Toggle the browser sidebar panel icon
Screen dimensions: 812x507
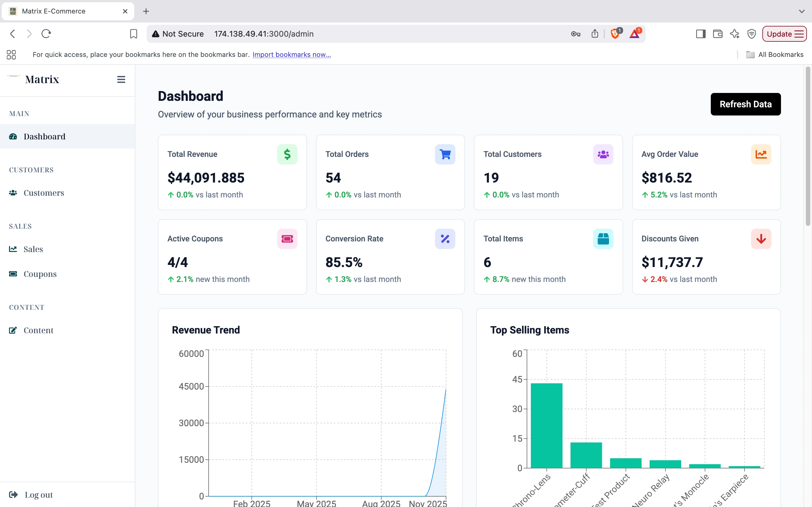click(701, 34)
